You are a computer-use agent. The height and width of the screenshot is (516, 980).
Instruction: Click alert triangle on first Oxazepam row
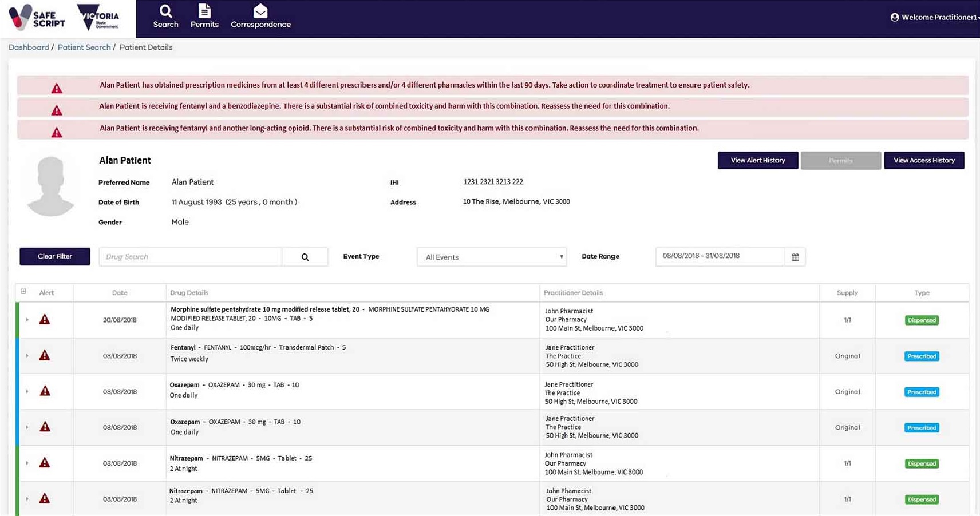click(x=45, y=391)
